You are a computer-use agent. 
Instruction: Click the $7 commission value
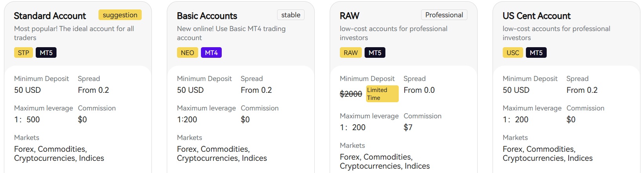coord(408,127)
